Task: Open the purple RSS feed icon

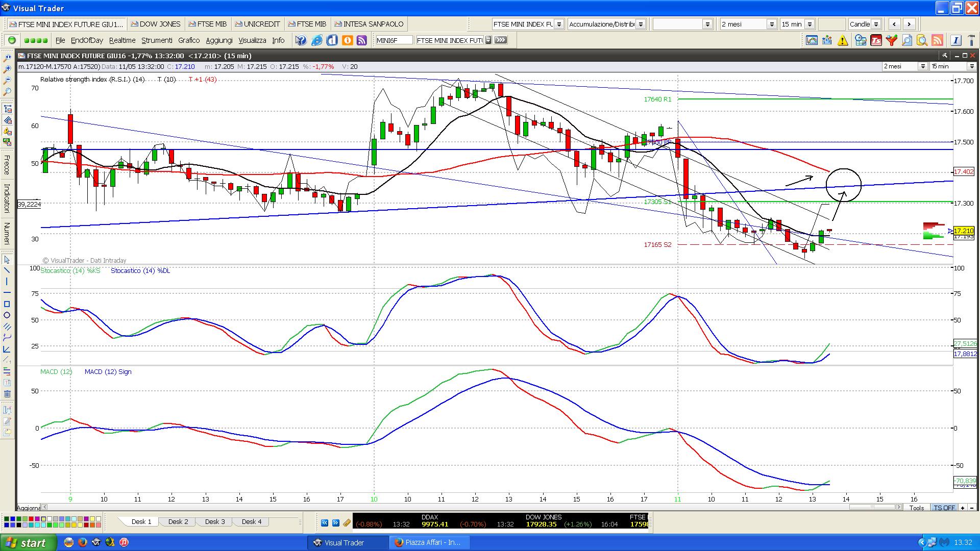Action: [x=362, y=40]
